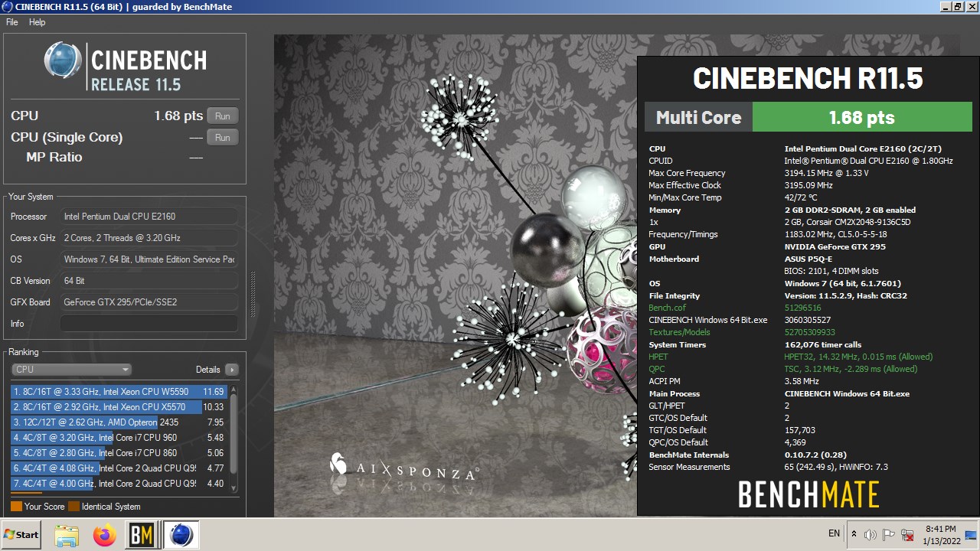The width and height of the screenshot is (980, 551).
Task: Open the Windows Start button
Action: tap(21, 535)
